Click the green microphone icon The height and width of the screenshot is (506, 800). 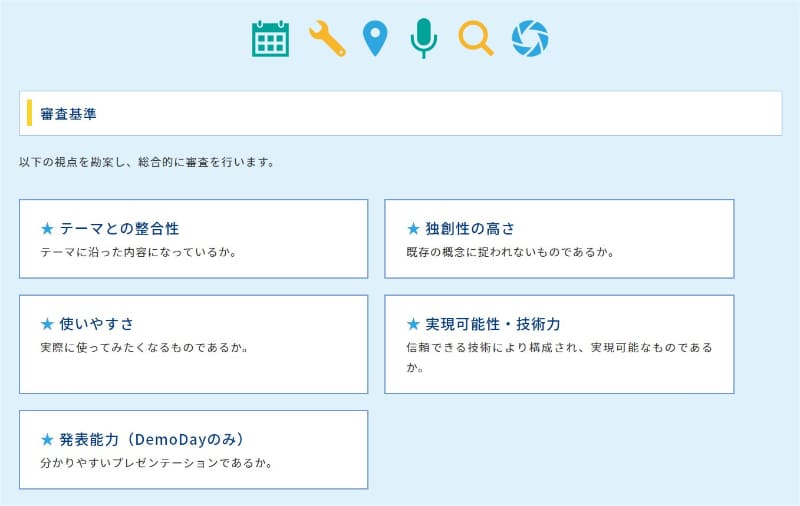(x=423, y=38)
